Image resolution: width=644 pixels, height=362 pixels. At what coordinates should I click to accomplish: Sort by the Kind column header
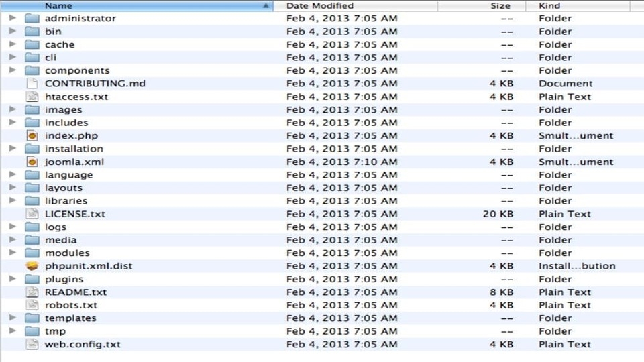578,6
